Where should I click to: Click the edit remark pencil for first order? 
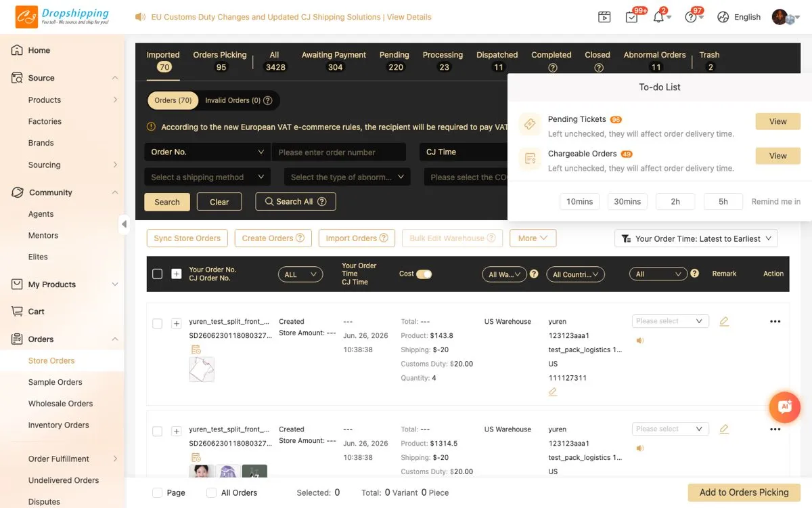pos(724,321)
